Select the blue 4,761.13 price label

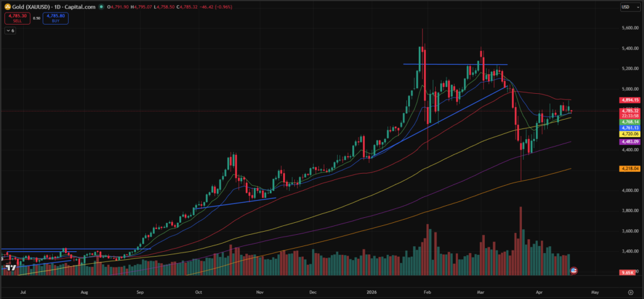coord(630,128)
